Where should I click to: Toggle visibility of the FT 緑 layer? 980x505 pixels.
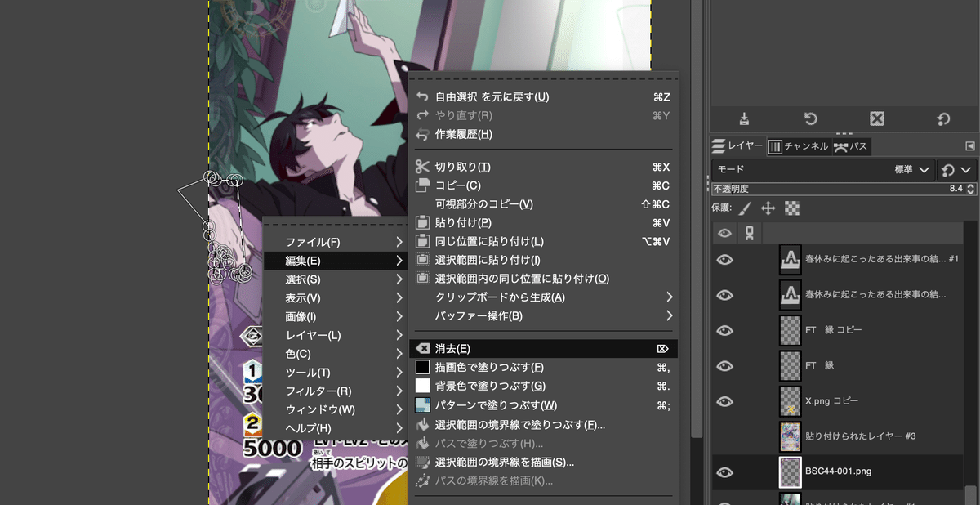(724, 365)
